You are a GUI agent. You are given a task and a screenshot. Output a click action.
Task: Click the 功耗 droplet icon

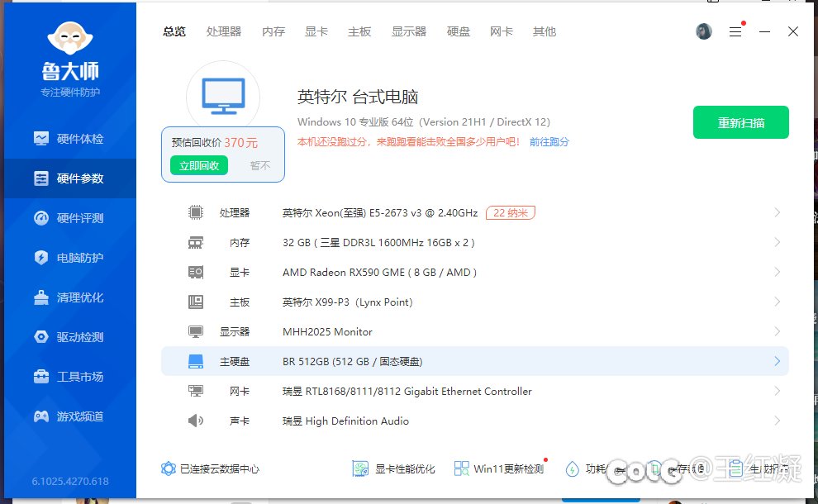573,469
